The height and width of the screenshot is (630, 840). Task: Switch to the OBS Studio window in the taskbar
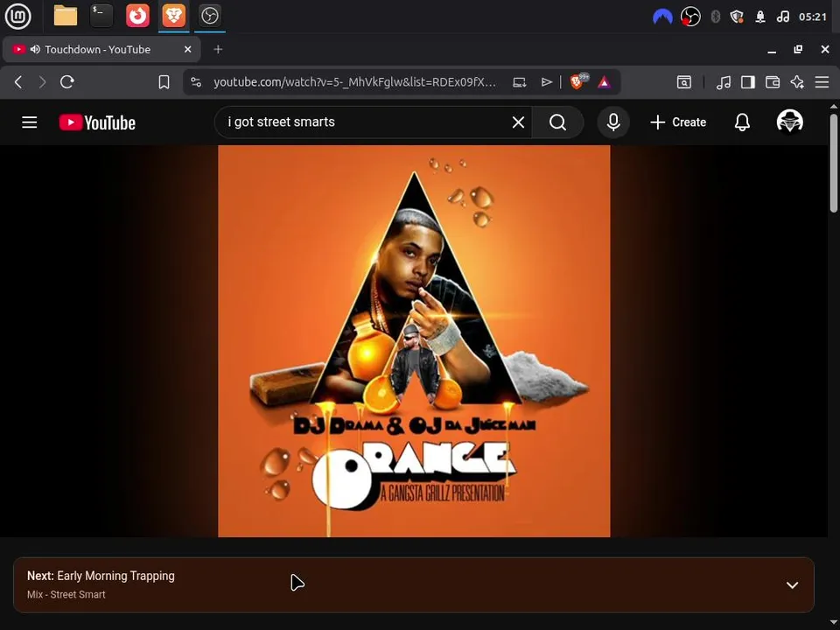(209, 16)
